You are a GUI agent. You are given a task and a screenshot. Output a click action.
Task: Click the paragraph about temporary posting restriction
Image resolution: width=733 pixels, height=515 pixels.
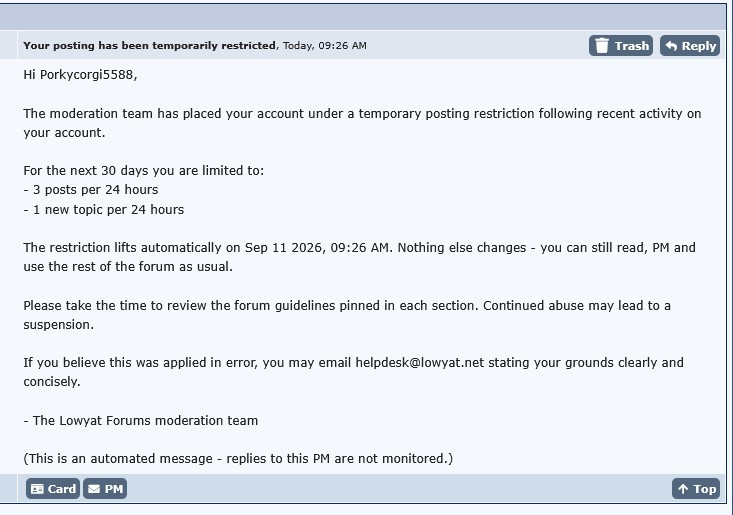[x=362, y=123]
